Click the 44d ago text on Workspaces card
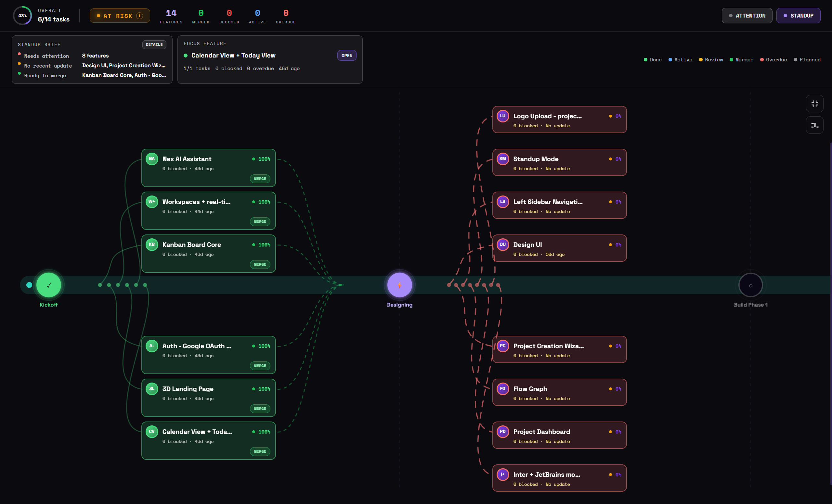The image size is (832, 504). click(204, 211)
